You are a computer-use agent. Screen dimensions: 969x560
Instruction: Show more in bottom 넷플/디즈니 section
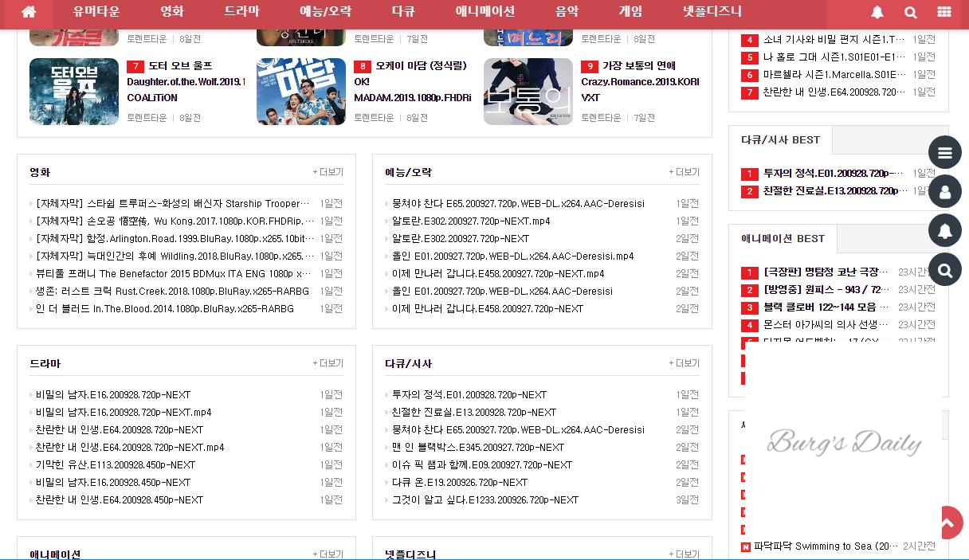tap(684, 554)
